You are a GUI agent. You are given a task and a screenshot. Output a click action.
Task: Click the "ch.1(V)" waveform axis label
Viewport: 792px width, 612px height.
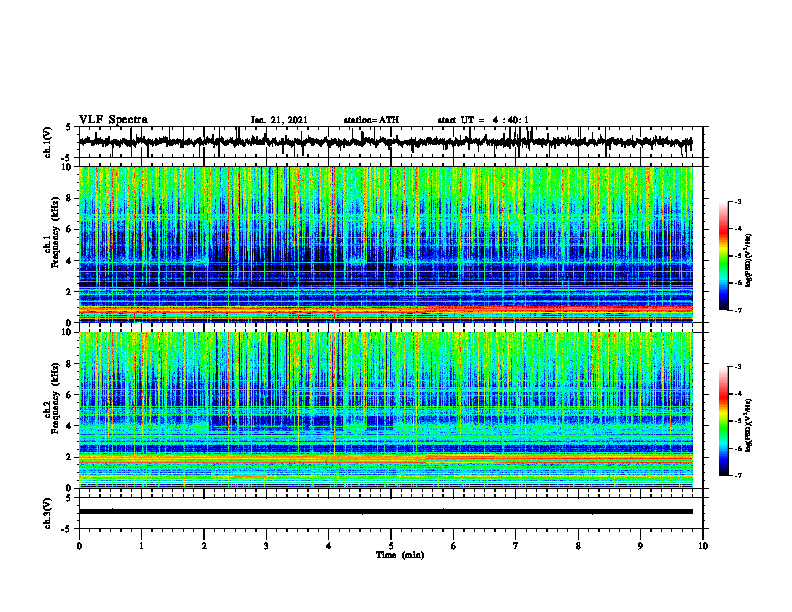click(x=47, y=141)
